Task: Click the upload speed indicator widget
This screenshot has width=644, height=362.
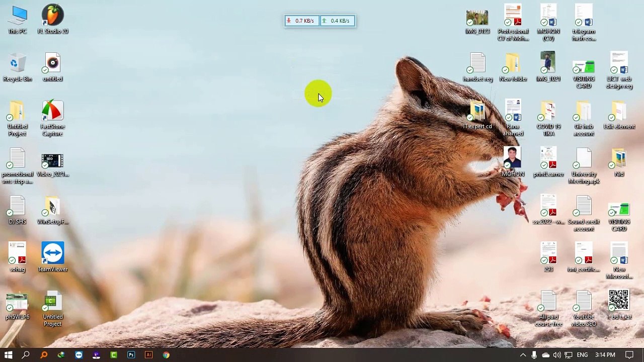Action: 338,21
